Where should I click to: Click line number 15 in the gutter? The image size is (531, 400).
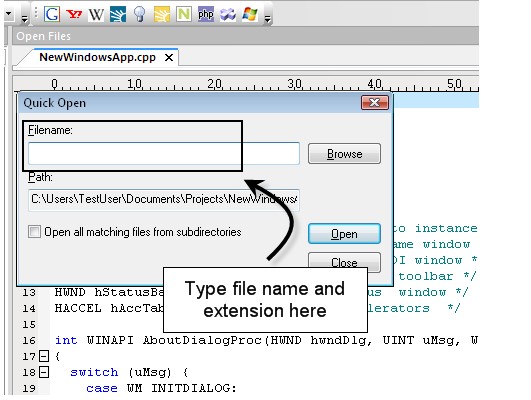point(29,324)
